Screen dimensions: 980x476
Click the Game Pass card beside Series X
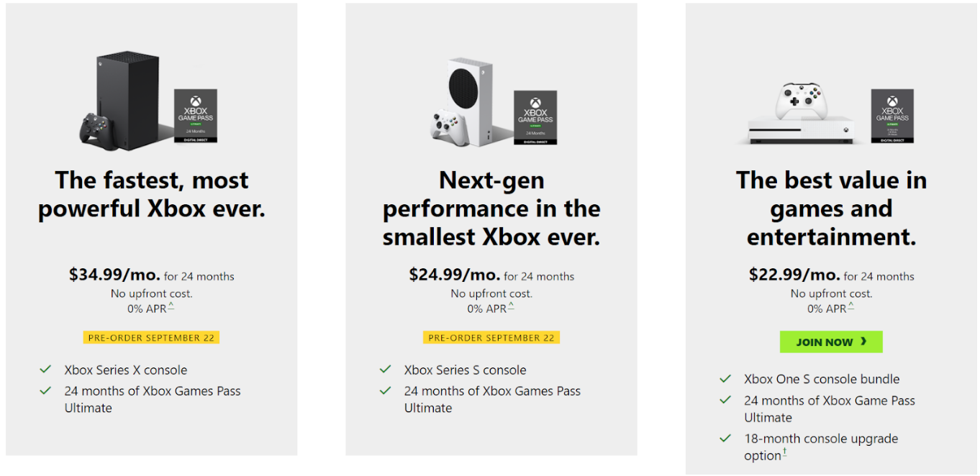196,116
